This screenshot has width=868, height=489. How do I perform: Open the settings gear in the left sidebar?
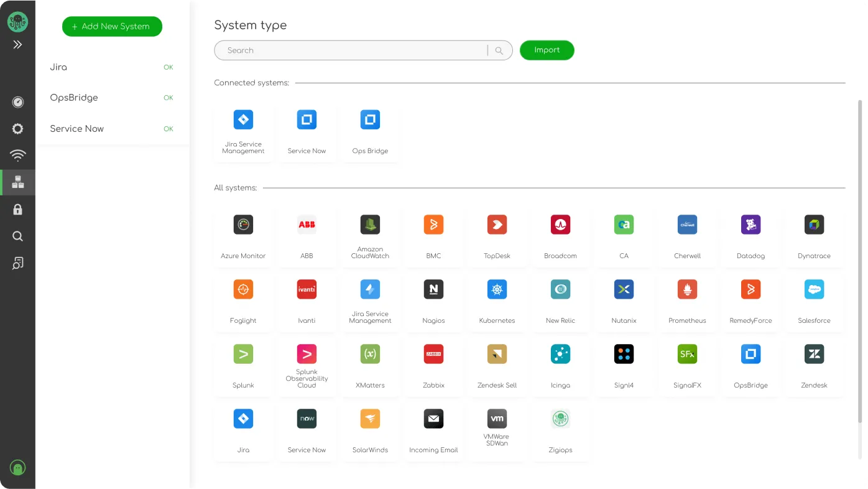coord(17,129)
